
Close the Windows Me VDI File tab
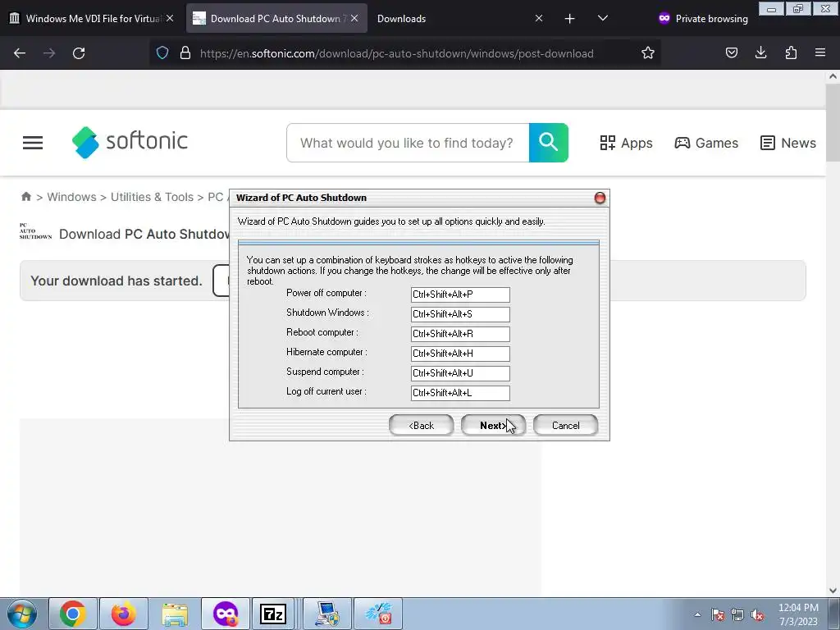click(170, 18)
